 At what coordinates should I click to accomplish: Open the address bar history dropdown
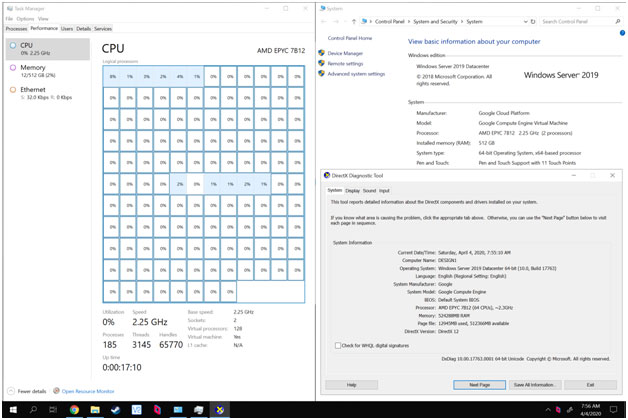tap(525, 22)
